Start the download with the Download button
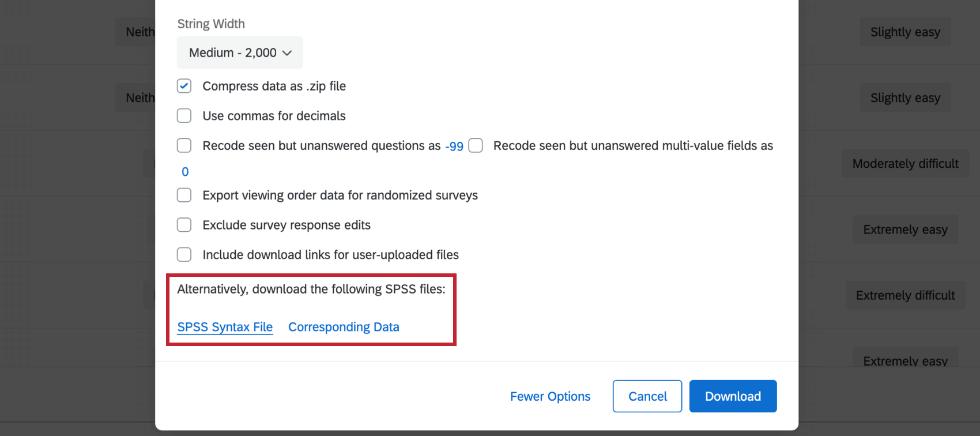Screen dimensions: 980x436 point(733,396)
